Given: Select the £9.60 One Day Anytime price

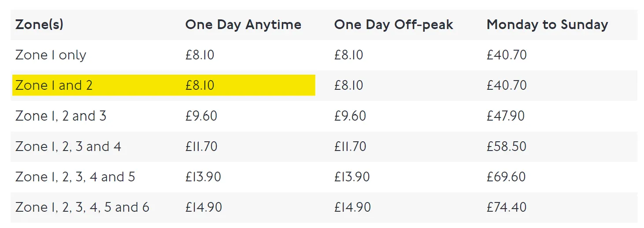Looking at the screenshot, I should [201, 116].
